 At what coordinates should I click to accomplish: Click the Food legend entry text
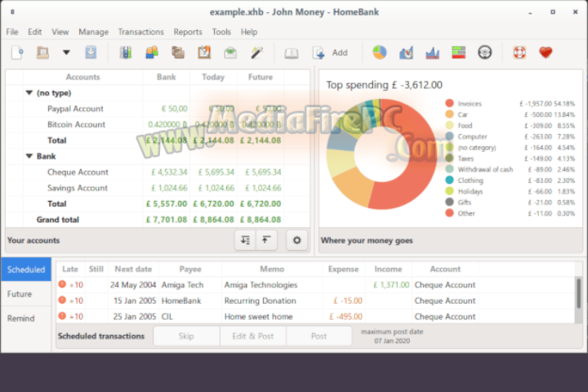point(465,125)
